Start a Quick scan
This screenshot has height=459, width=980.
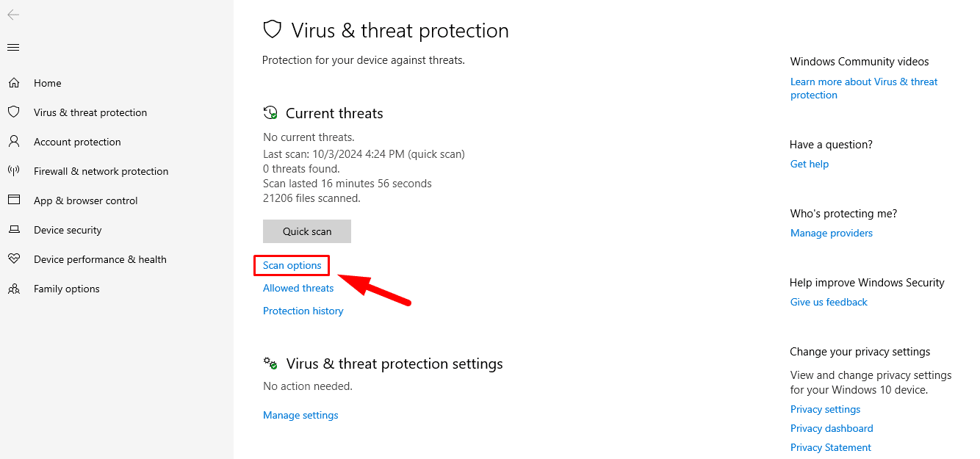307,231
